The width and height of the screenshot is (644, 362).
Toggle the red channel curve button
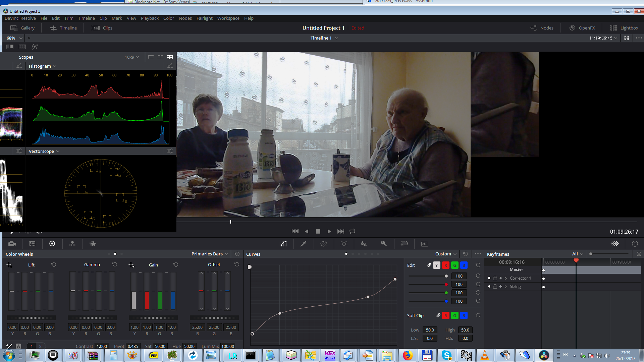(445, 265)
